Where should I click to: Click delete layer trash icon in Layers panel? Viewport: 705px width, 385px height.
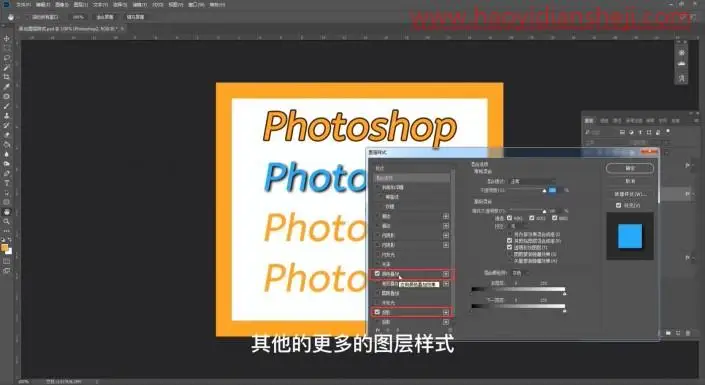tap(687, 333)
